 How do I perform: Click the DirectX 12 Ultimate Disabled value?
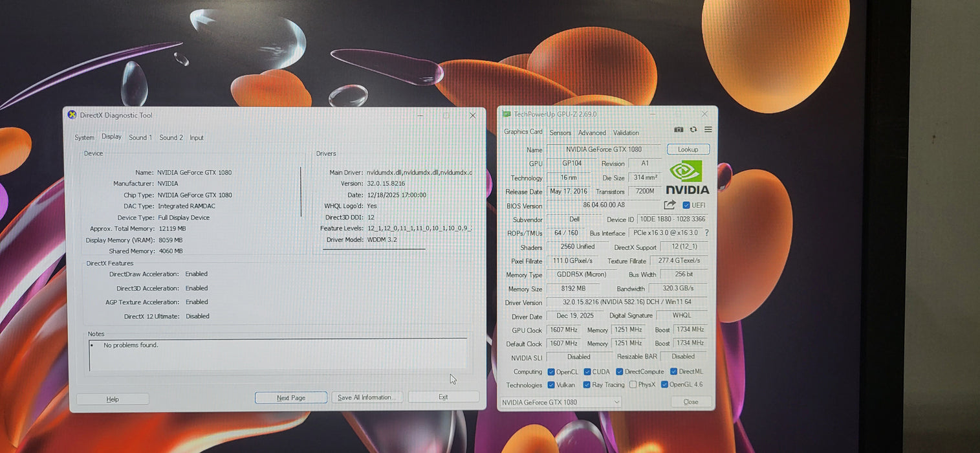tap(198, 316)
